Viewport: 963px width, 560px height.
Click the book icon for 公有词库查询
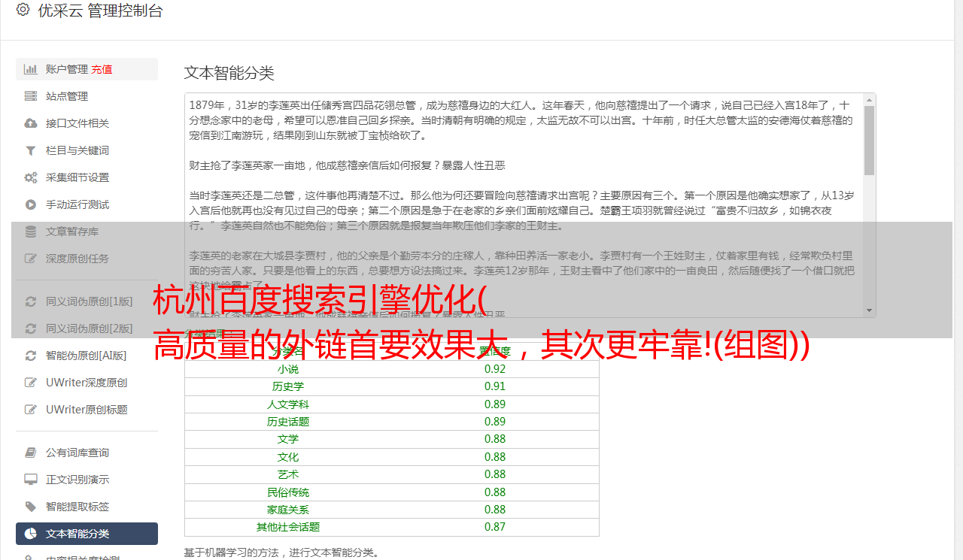coord(31,453)
